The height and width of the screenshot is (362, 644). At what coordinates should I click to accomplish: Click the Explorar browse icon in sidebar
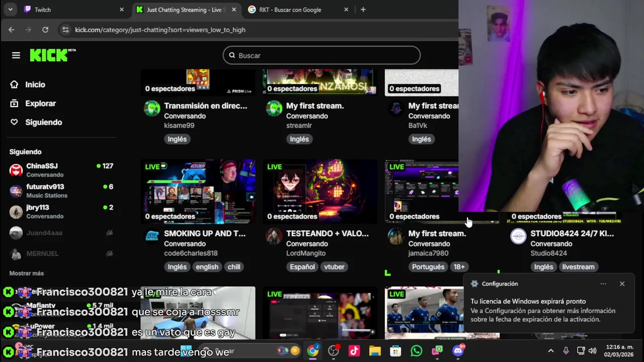[14, 104]
